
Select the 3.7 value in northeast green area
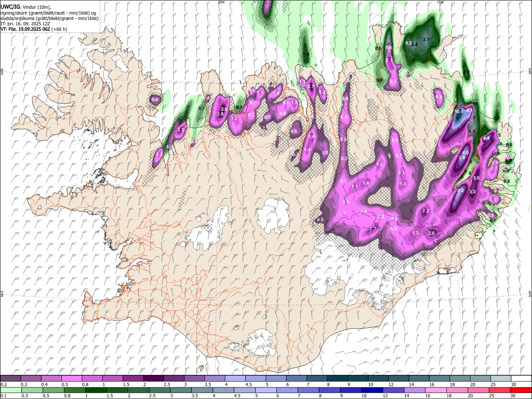[426, 39]
